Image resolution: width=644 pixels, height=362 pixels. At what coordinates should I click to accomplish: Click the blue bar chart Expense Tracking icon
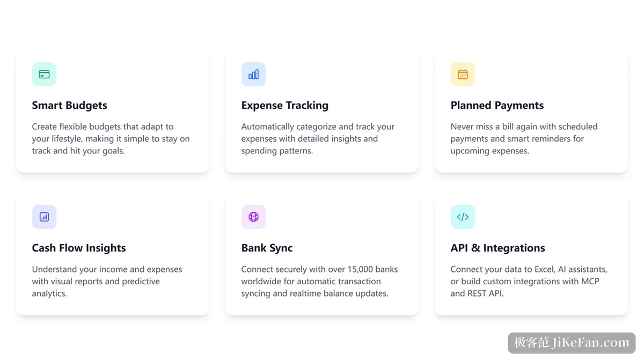coord(253,74)
